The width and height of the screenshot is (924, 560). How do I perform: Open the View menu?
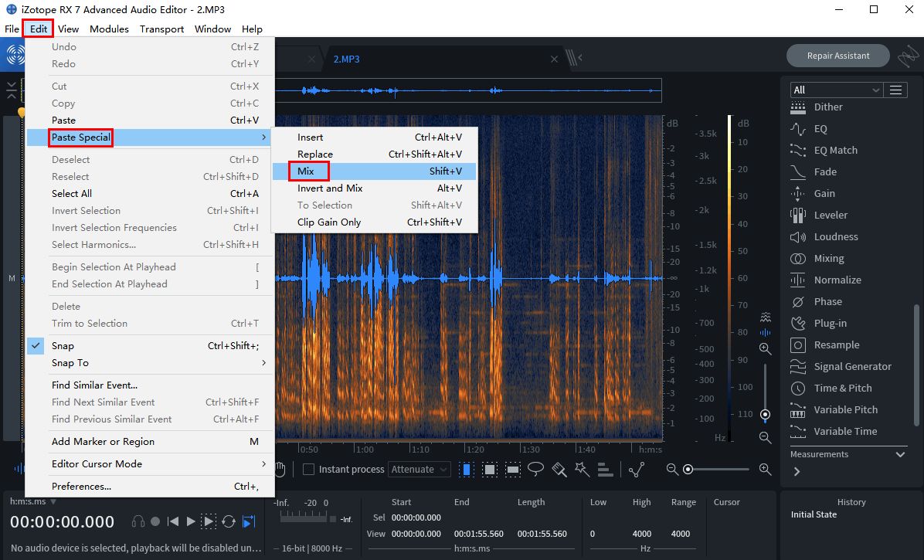pyautogui.click(x=68, y=29)
